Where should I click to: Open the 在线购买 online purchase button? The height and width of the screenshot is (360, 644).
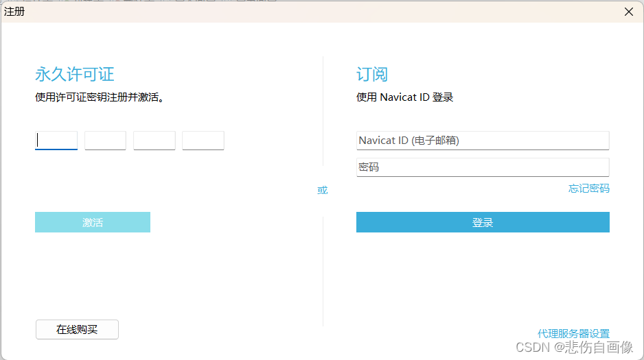pos(77,330)
